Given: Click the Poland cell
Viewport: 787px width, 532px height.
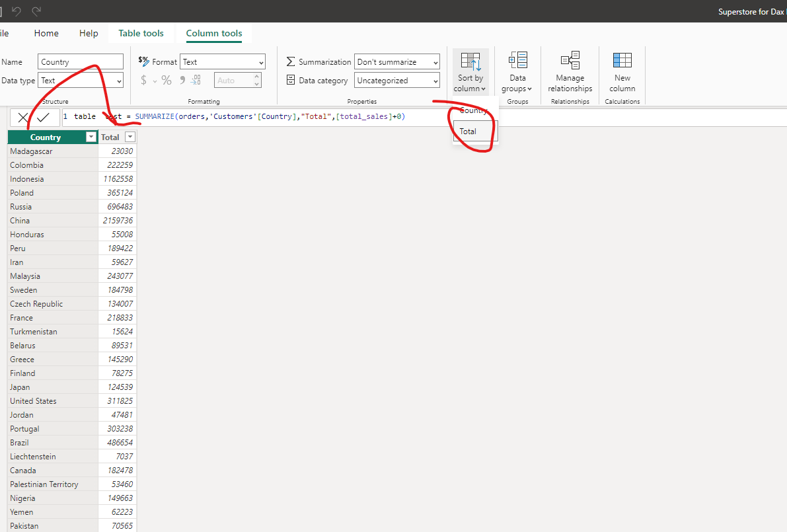Looking at the screenshot, I should tap(53, 193).
